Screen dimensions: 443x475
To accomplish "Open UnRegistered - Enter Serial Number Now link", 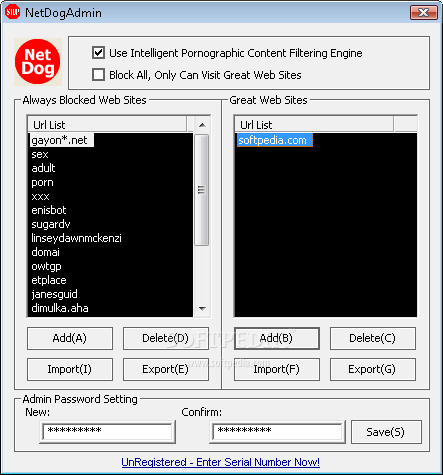I will (x=220, y=462).
